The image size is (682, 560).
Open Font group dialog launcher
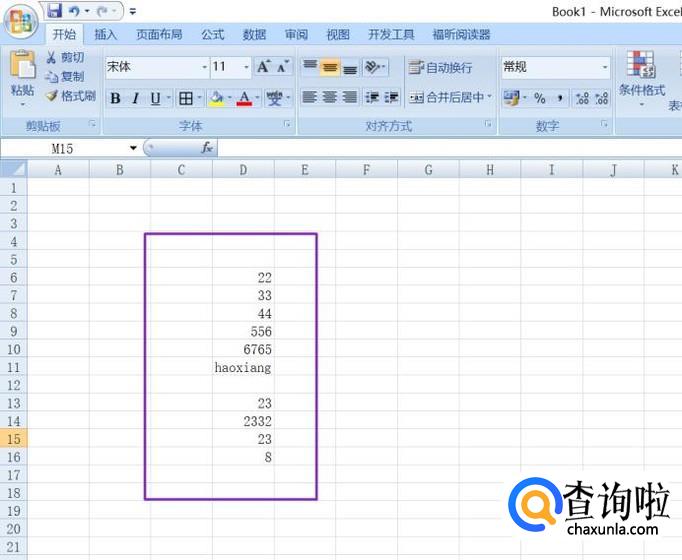(x=287, y=124)
